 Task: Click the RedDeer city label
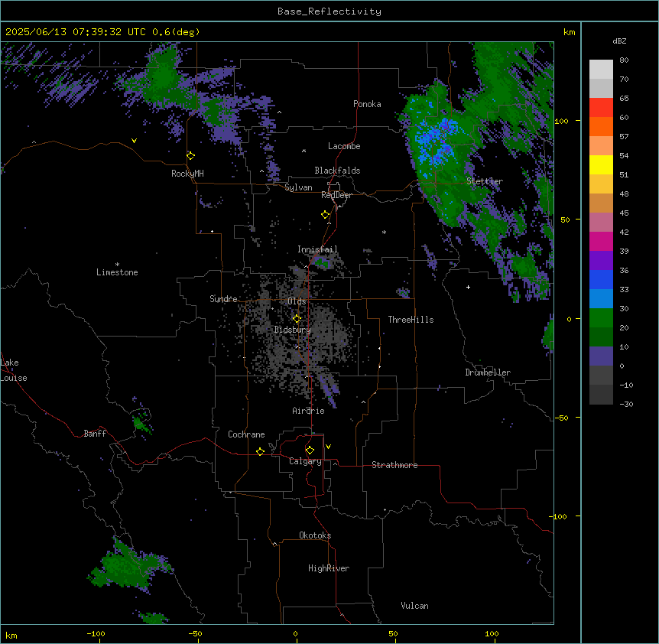[x=336, y=195]
